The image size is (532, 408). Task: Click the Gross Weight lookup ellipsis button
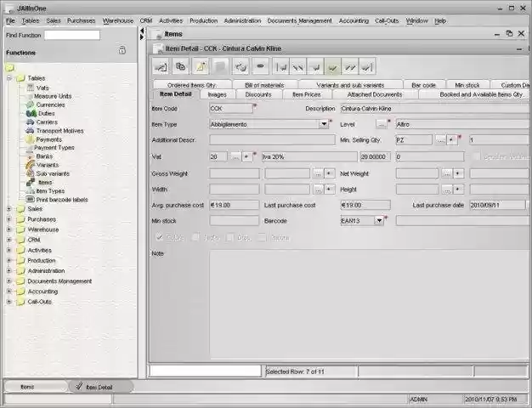(x=318, y=173)
